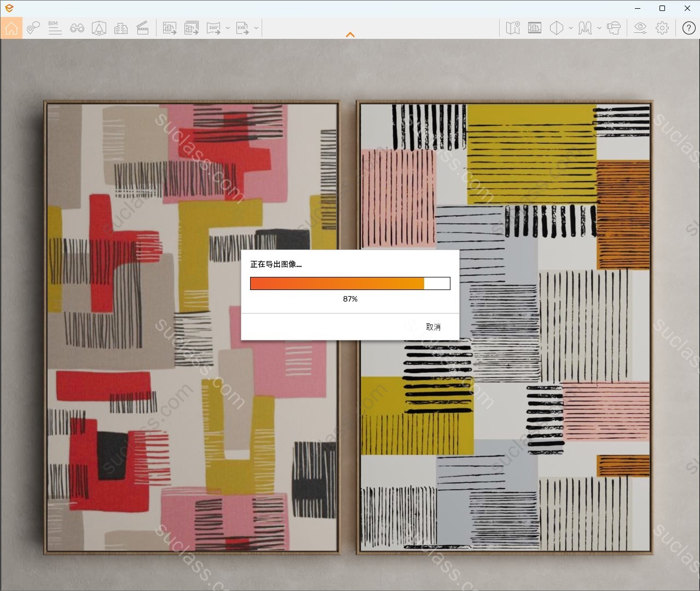Collapse the toolbar with the orange chevron
700x591 pixels.
[350, 34]
